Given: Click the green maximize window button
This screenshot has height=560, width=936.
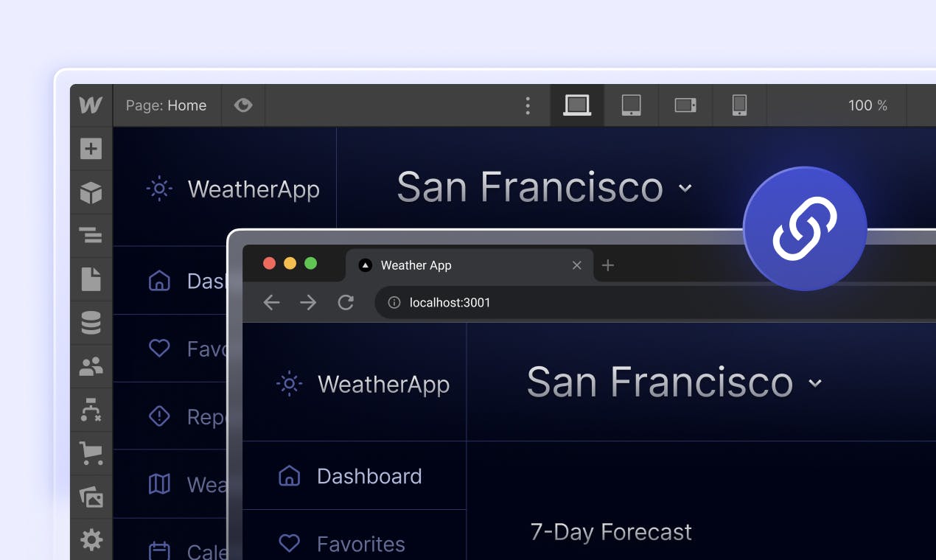Looking at the screenshot, I should 310,263.
